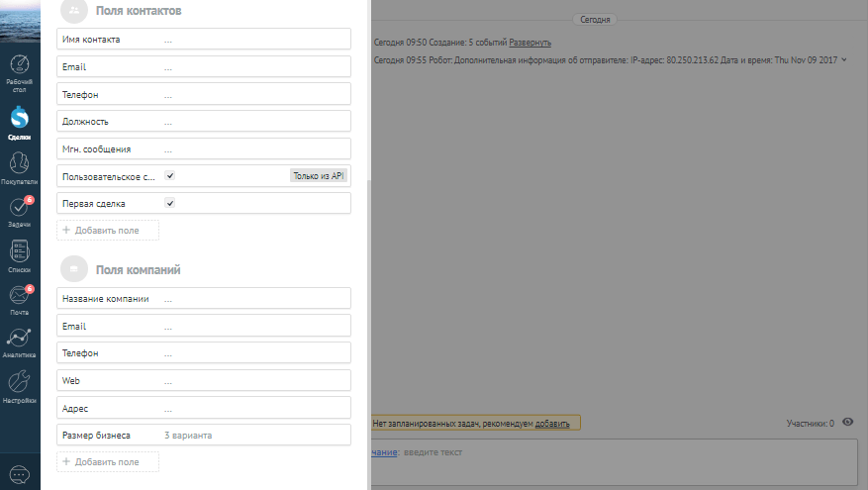Open chat bubble icon at sidebar bottom
The height and width of the screenshot is (490, 868).
coord(20,473)
